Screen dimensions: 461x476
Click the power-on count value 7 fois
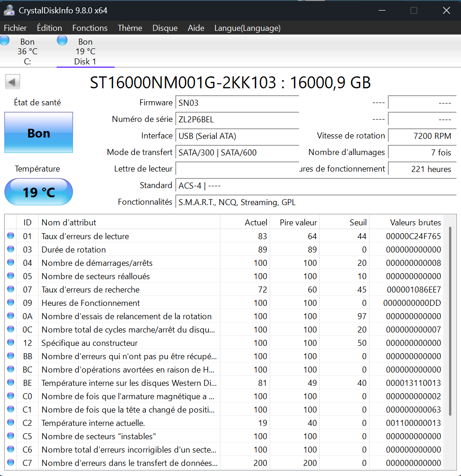coord(422,152)
